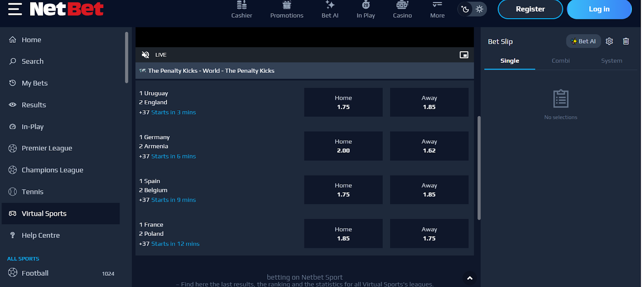Bet Away 1.75 on France vs Poland
The height and width of the screenshot is (287, 644).
pyautogui.click(x=429, y=233)
